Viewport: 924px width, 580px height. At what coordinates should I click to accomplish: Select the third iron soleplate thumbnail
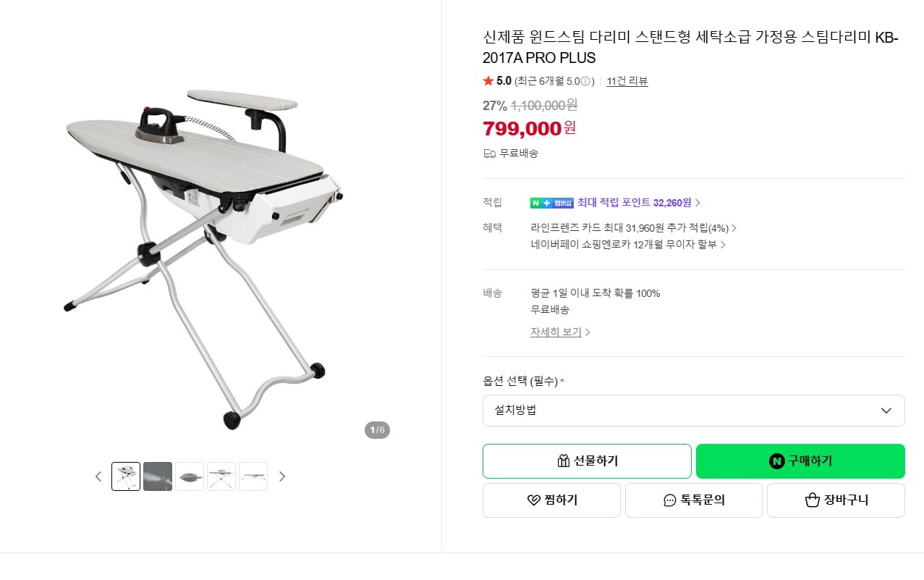(x=190, y=476)
